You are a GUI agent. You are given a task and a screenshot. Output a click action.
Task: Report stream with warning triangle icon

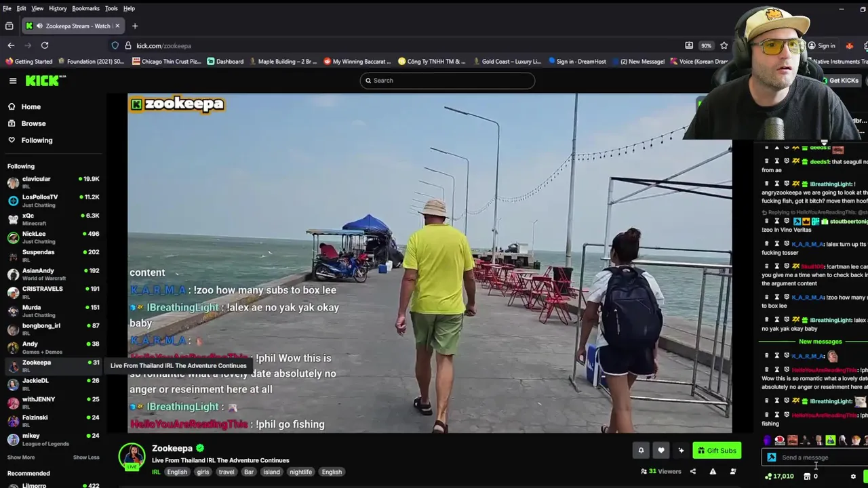click(713, 472)
